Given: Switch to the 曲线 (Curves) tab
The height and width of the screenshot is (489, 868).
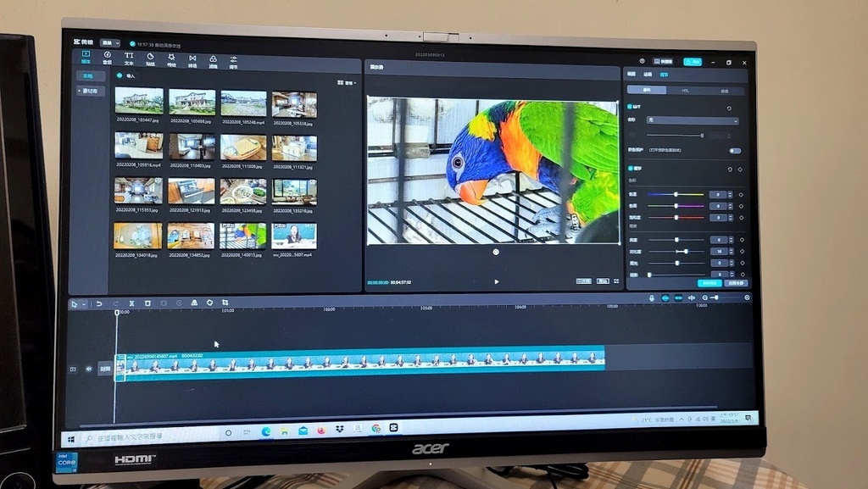Looking at the screenshot, I should (724, 91).
